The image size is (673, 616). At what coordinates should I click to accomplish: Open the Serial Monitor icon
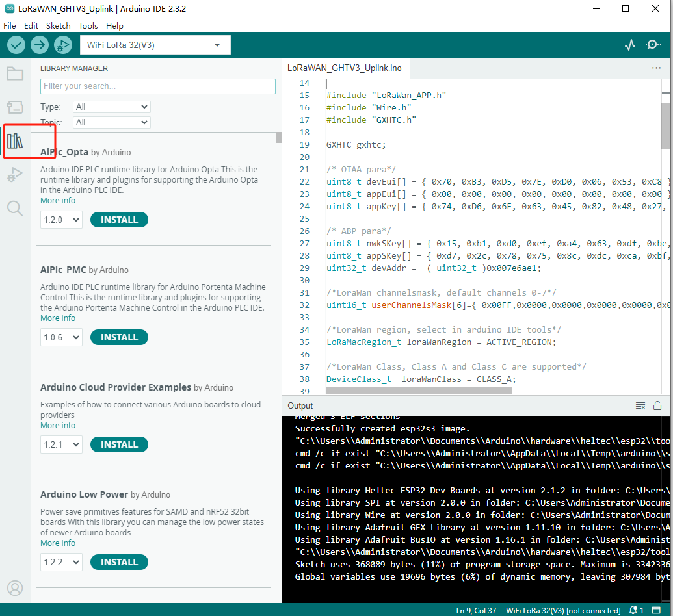point(653,45)
